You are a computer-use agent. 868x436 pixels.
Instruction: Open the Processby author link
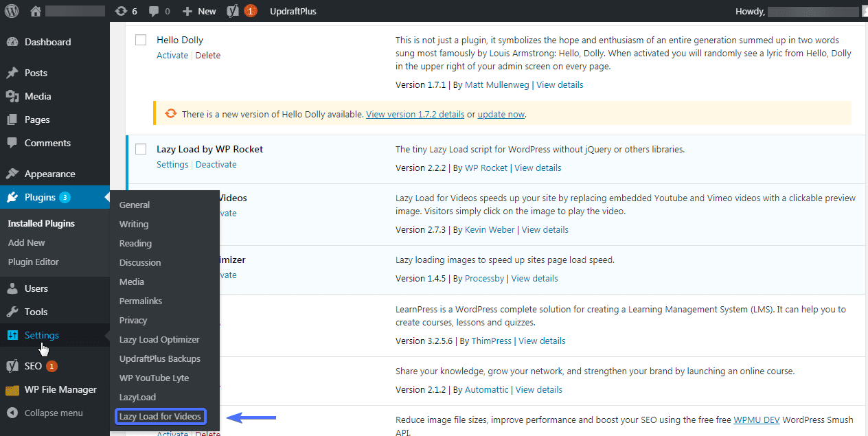point(485,278)
